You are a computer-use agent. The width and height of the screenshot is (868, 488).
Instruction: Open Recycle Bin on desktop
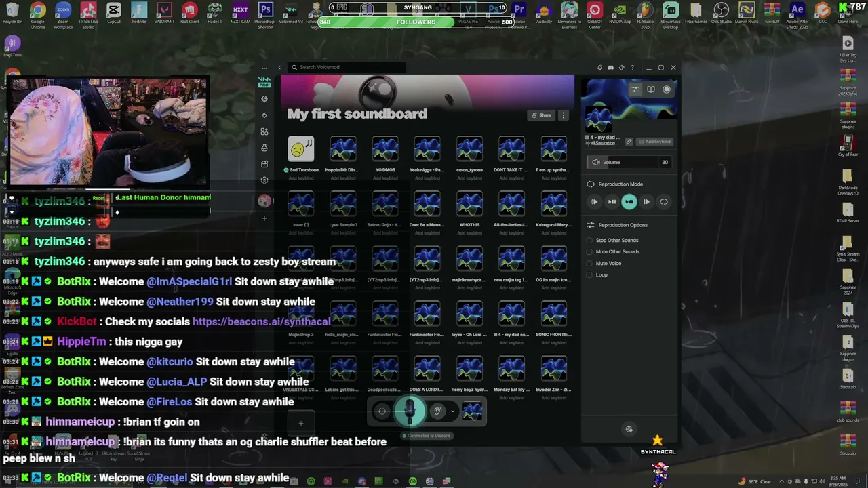click(x=12, y=14)
